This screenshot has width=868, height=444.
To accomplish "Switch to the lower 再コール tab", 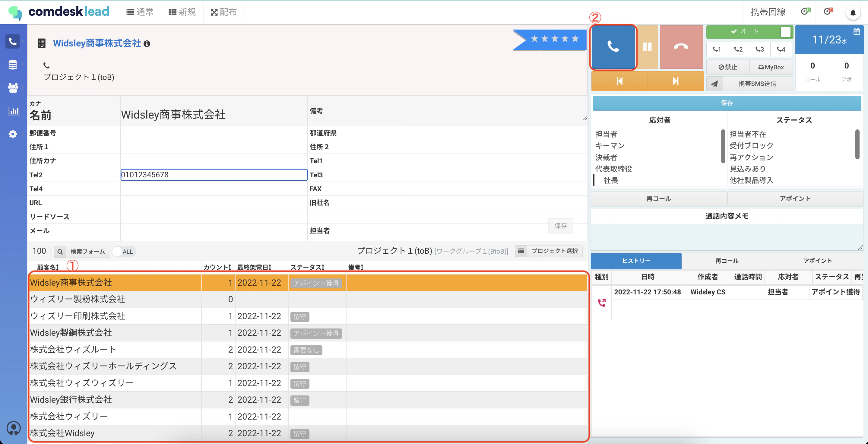I will tap(727, 261).
